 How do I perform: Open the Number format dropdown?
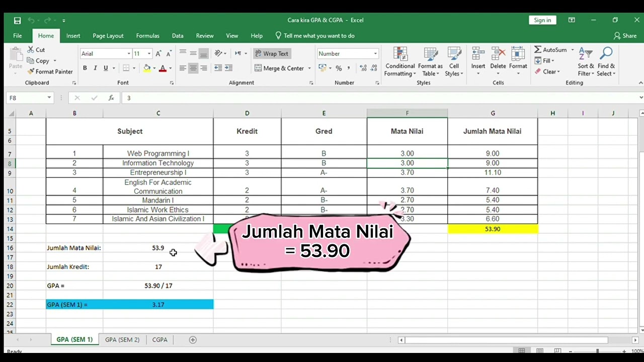coord(375,54)
